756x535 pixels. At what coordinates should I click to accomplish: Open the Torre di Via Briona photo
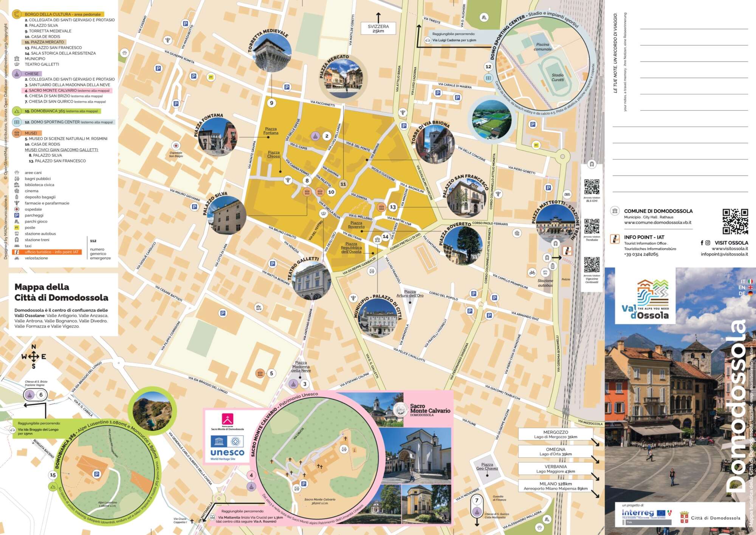click(x=435, y=145)
